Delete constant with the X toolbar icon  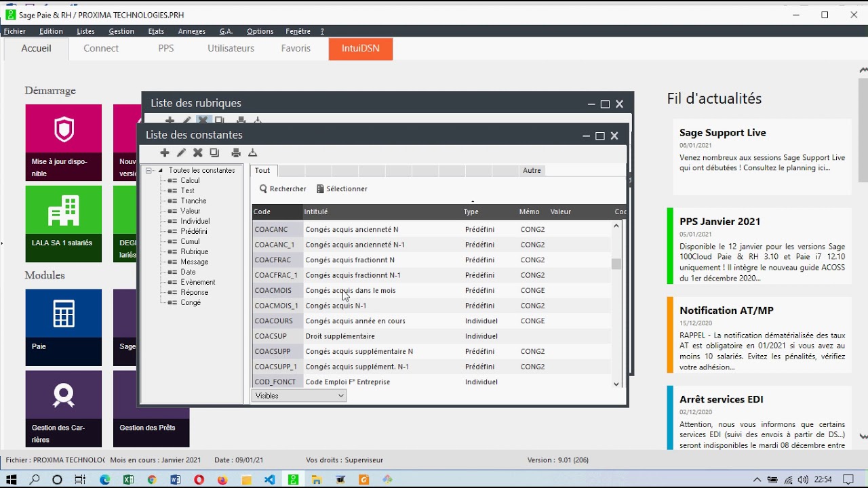pos(198,153)
